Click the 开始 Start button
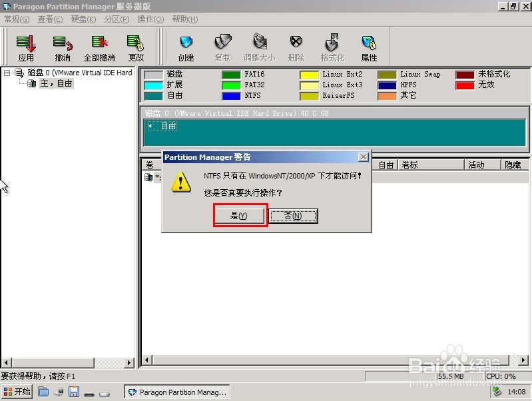The image size is (532, 401). (17, 392)
